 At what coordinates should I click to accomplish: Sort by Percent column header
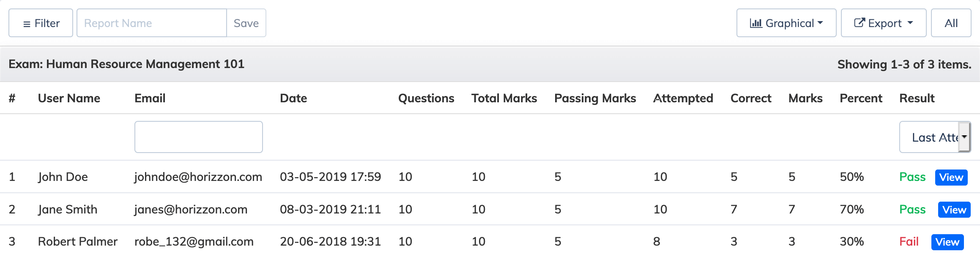coord(861,98)
